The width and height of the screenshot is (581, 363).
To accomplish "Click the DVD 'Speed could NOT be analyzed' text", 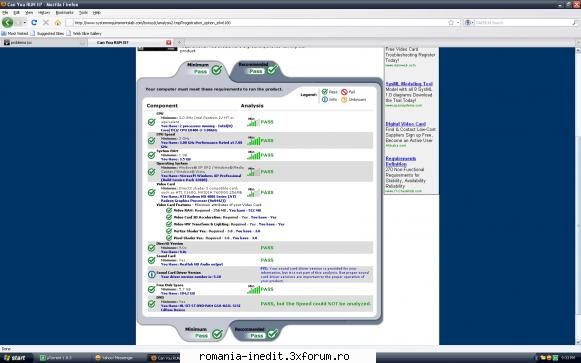I will click(316, 304).
